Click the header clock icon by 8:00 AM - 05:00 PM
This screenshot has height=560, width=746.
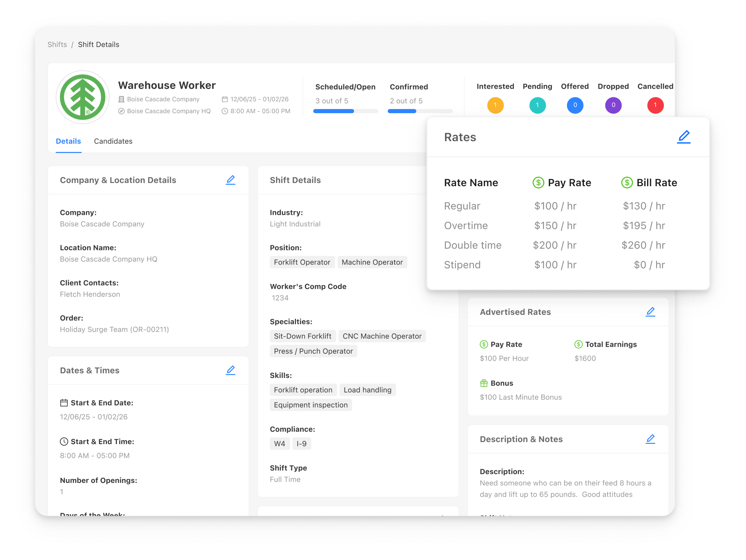tap(225, 111)
